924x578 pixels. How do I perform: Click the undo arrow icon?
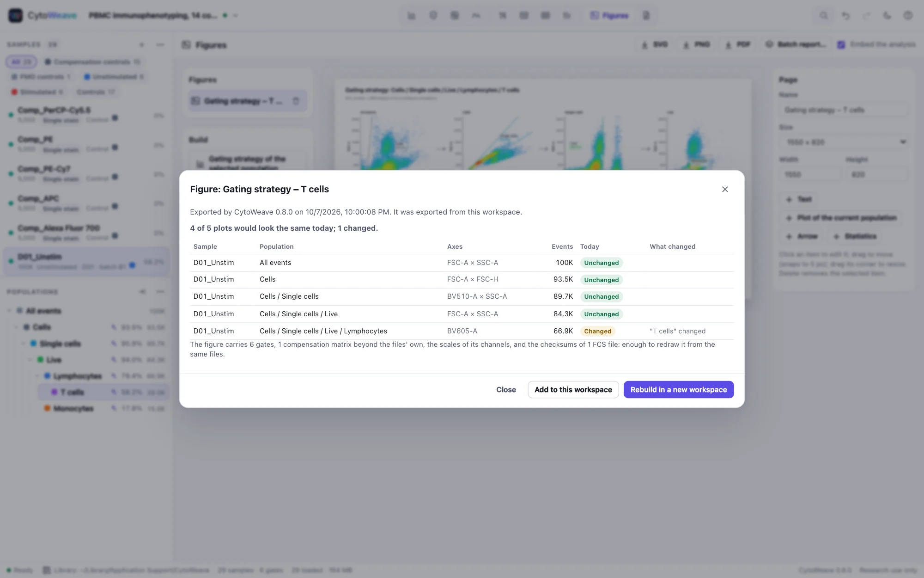[x=845, y=15]
